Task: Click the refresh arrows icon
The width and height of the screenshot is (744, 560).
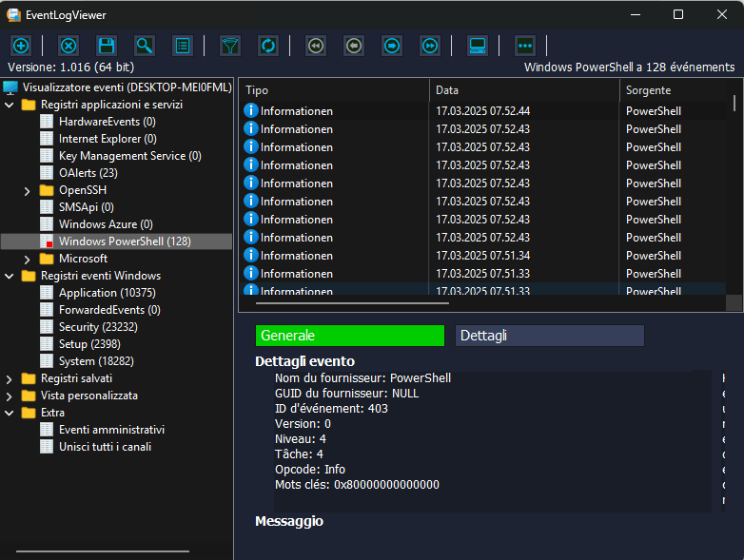Action: point(268,46)
